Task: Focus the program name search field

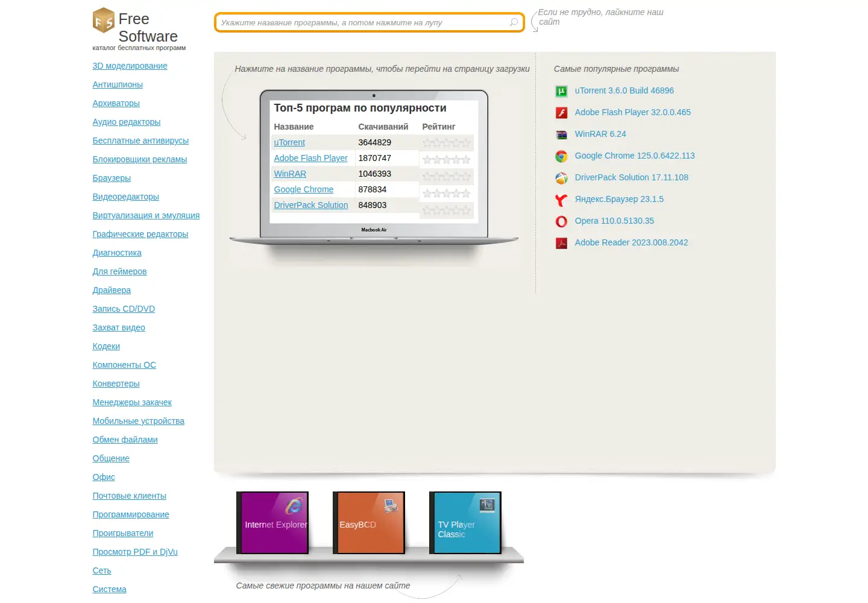Action: [x=369, y=22]
